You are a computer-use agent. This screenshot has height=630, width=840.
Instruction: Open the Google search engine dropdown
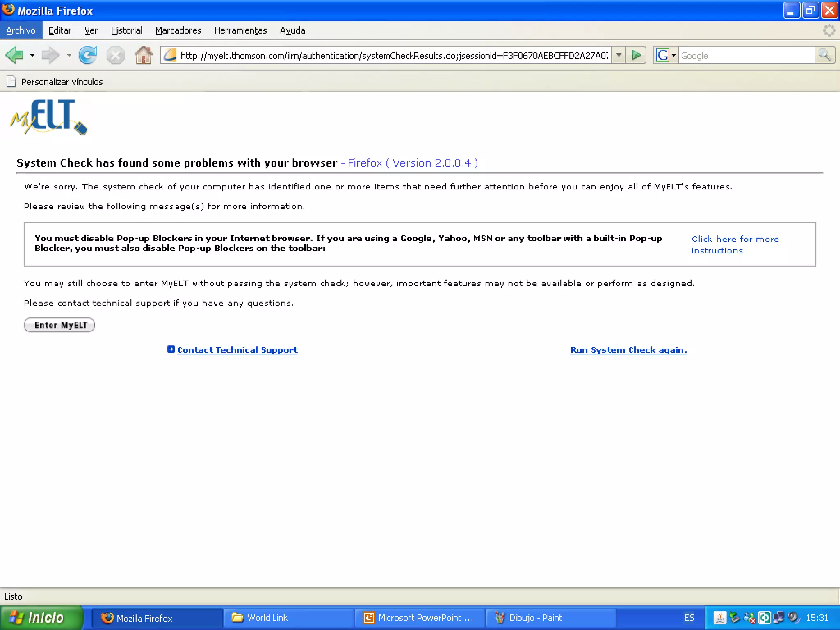(x=673, y=55)
